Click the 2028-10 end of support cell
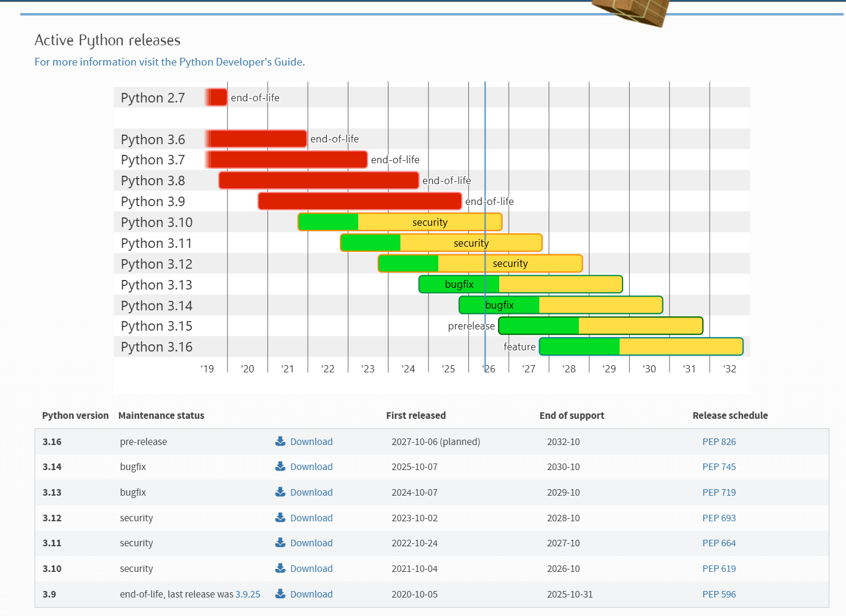 click(x=564, y=518)
